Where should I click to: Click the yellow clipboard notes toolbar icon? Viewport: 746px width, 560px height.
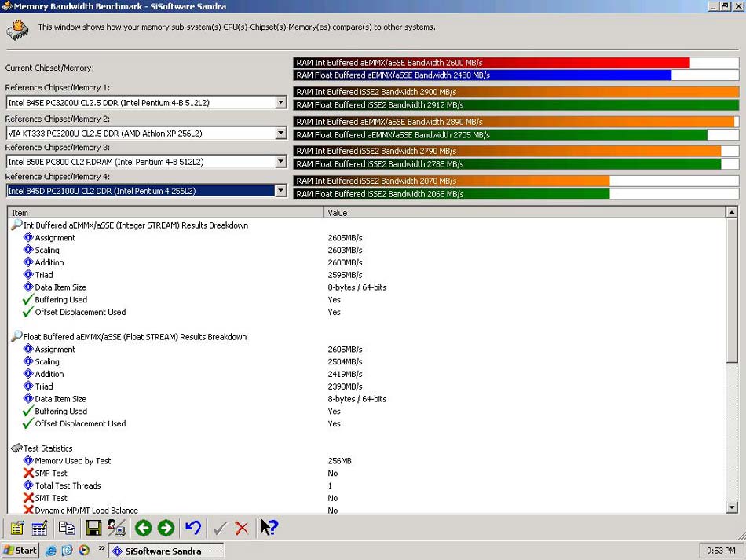pyautogui.click(x=17, y=528)
